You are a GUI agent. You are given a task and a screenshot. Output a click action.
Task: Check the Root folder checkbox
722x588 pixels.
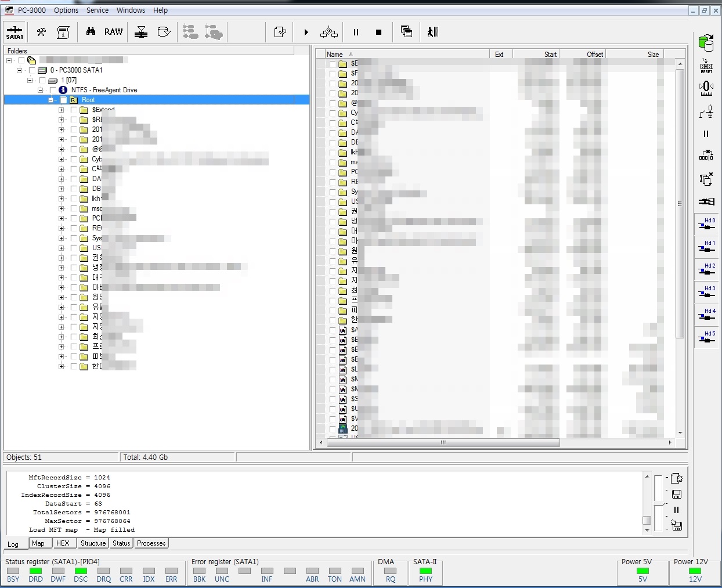click(63, 100)
